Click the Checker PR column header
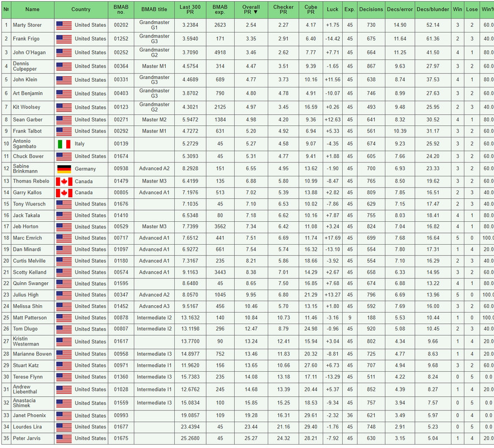The image size is (494, 448). (x=283, y=10)
